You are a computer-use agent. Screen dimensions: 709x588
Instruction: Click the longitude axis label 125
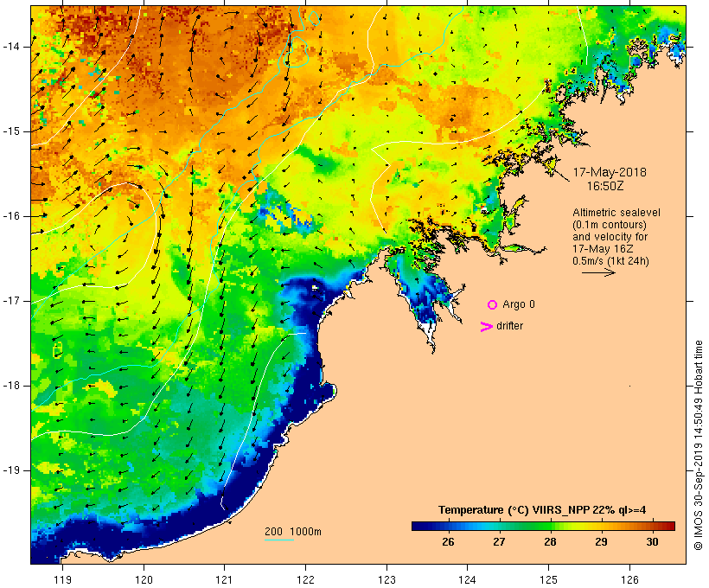click(x=548, y=580)
